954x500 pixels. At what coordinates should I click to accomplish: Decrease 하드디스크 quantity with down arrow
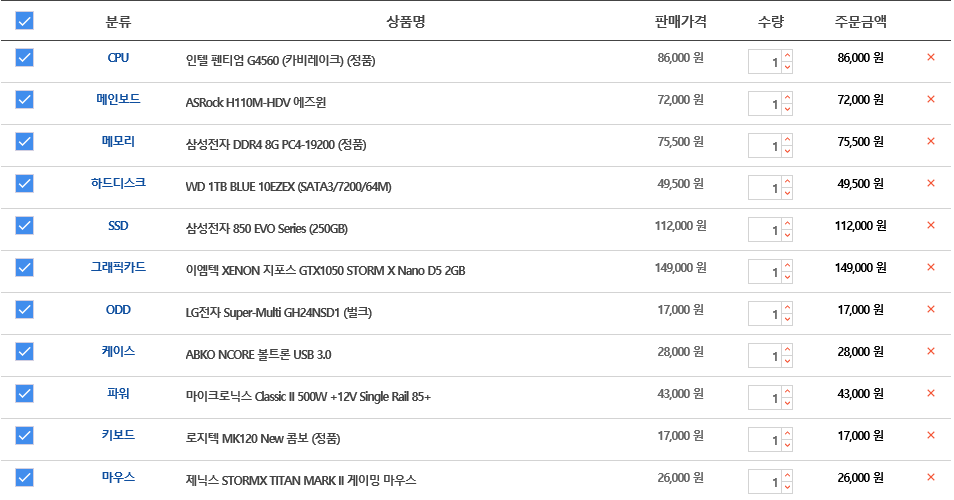787,193
